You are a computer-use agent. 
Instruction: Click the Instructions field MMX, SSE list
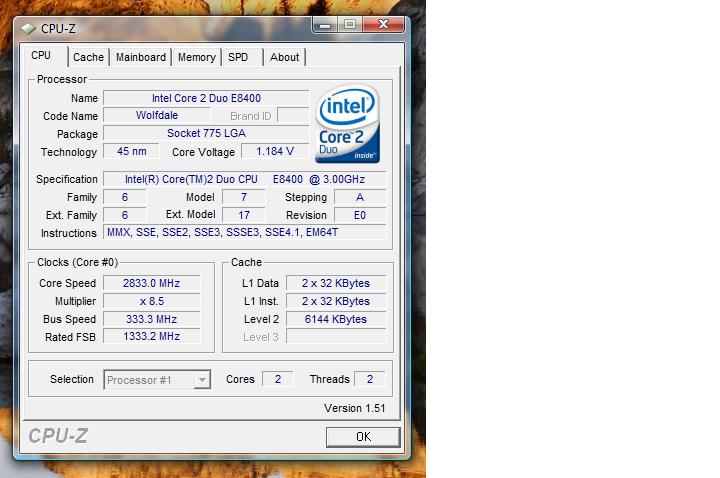coord(245,232)
